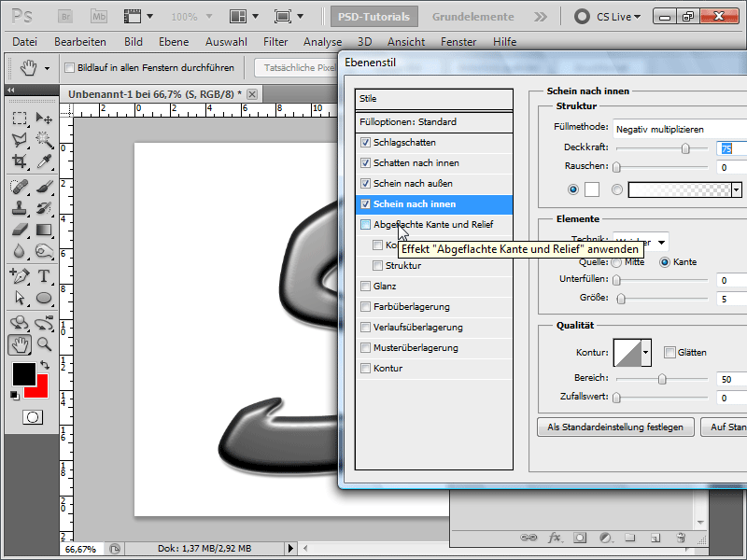Image resolution: width=747 pixels, height=560 pixels.
Task: Open the Fenster menu
Action: coord(458,42)
